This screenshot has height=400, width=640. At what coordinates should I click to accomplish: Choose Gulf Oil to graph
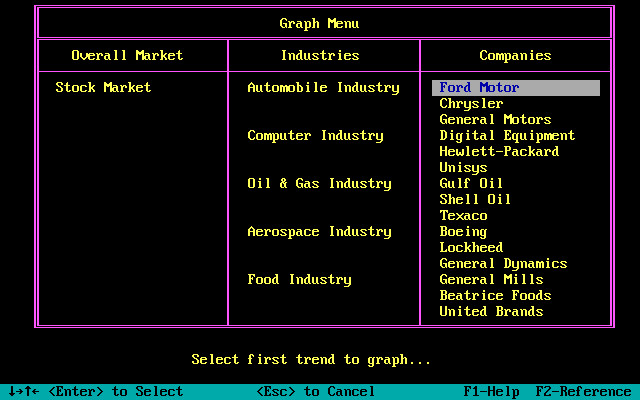(x=471, y=183)
